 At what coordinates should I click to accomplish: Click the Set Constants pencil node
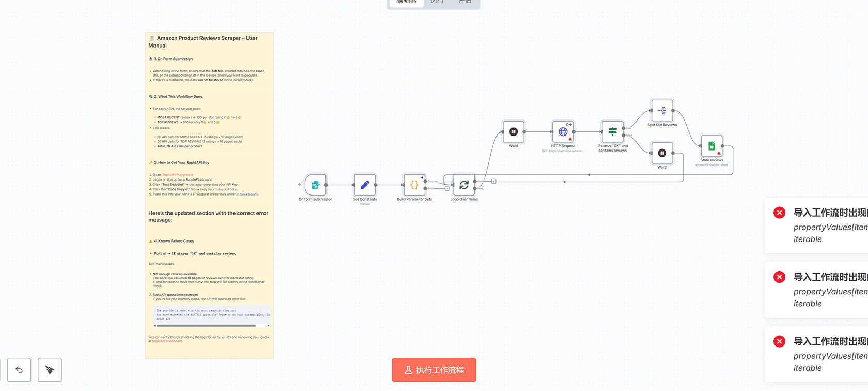[365, 185]
